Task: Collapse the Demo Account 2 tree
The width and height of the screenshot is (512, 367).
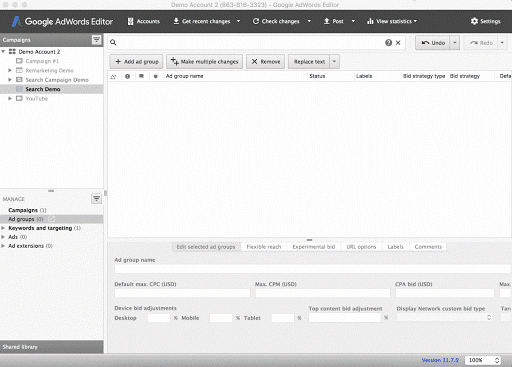Action: click(x=3, y=52)
